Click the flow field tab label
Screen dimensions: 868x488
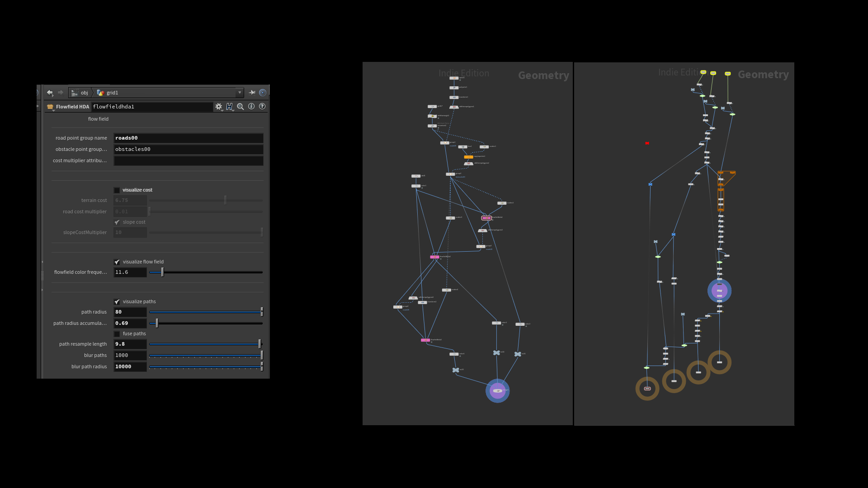click(98, 119)
